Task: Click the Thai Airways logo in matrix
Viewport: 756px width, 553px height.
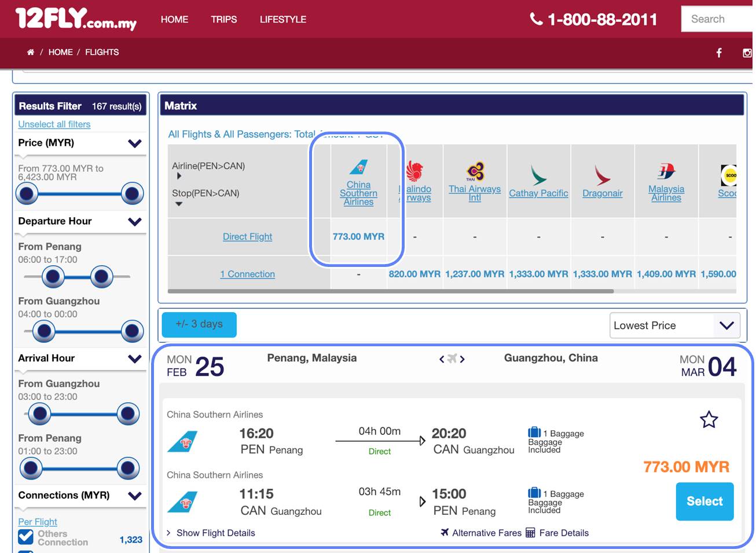Action: (475, 171)
